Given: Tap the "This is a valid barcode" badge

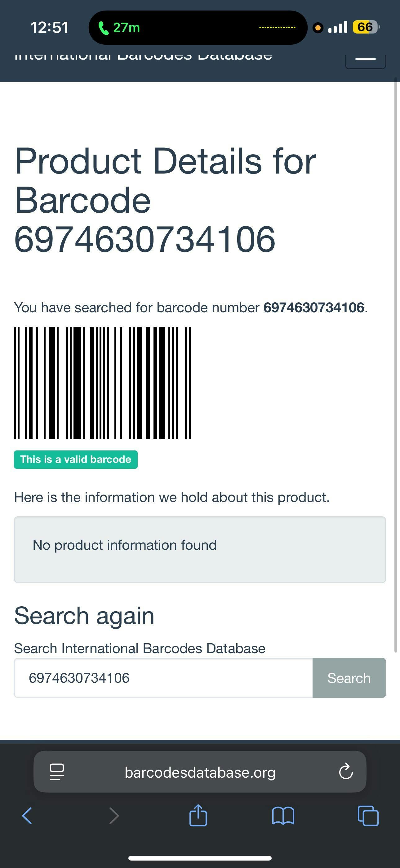Looking at the screenshot, I should [76, 459].
